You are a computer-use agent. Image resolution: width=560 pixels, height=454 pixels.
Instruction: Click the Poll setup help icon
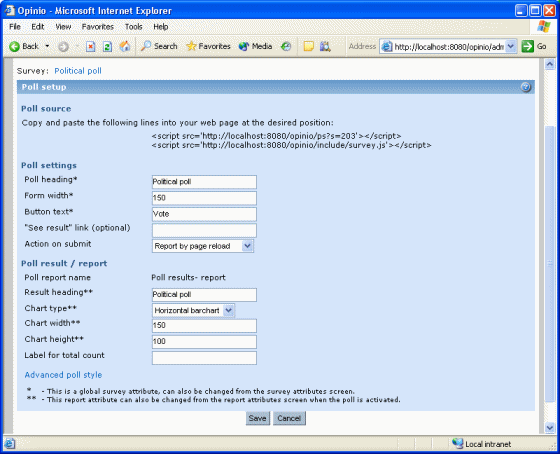(525, 87)
